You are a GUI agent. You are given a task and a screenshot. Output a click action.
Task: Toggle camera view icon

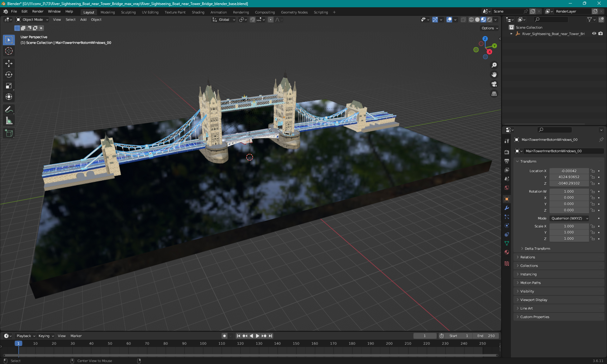[494, 84]
